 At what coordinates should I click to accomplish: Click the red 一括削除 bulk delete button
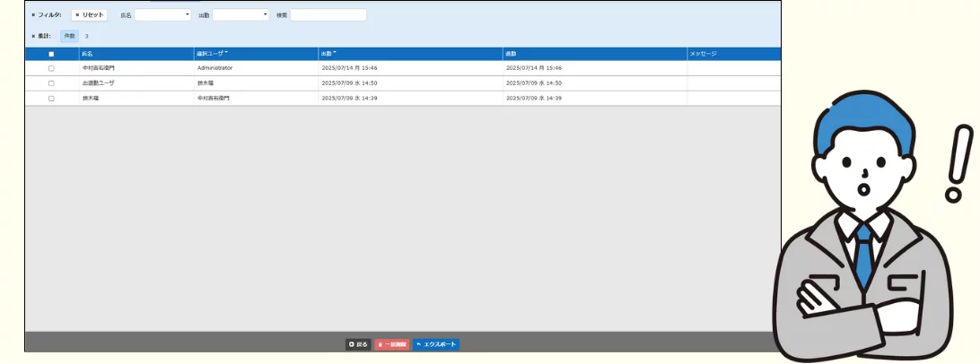tap(392, 344)
